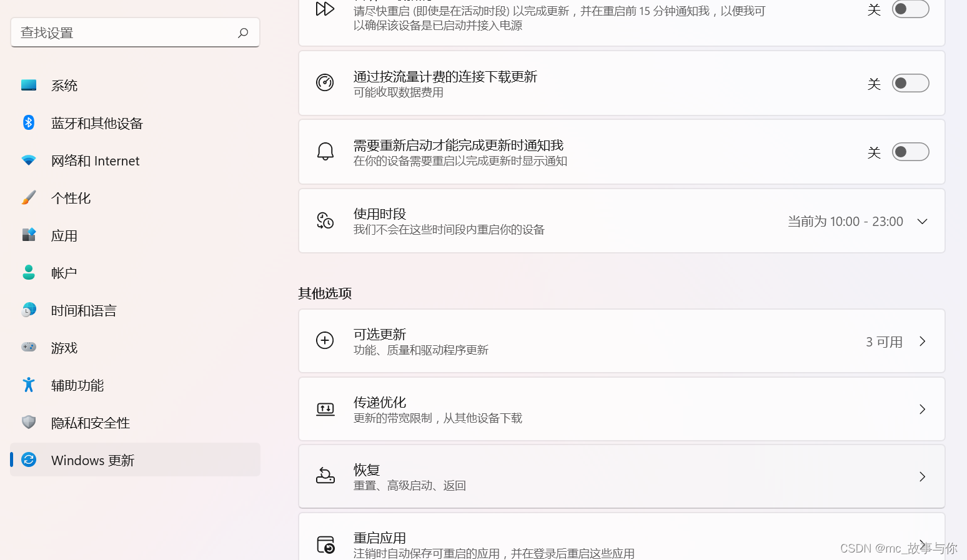Click the 可选更新 title

(x=380, y=334)
